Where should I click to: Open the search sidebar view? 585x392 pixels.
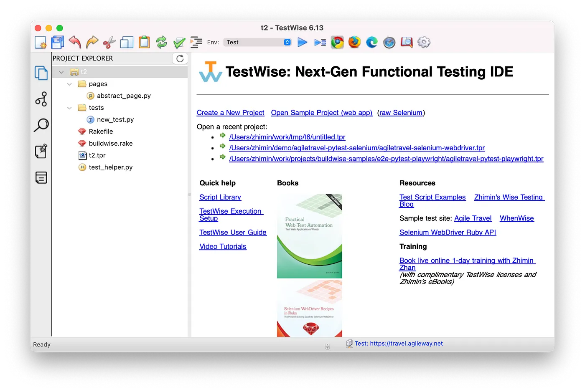click(x=41, y=125)
